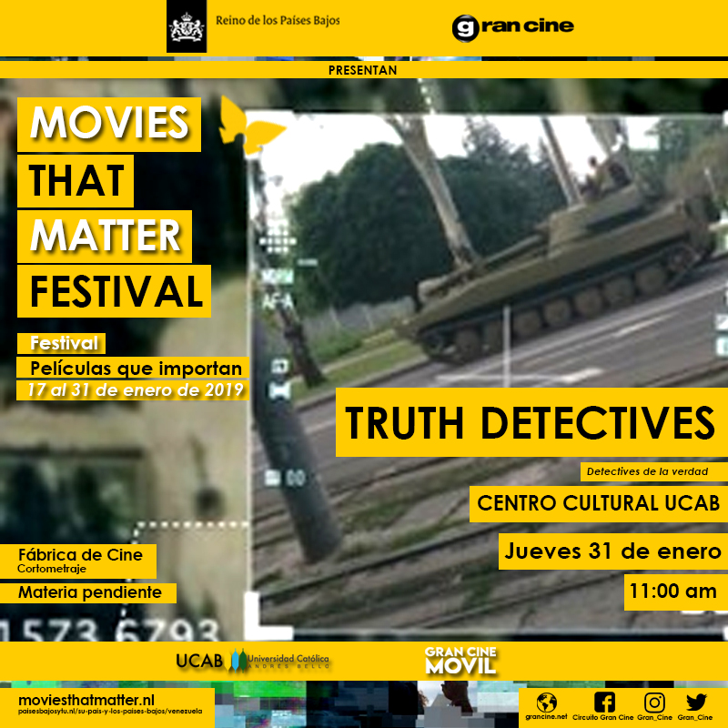Viewport: 728px width, 728px height.
Task: Click the 'MATTER' title word
Action: (x=105, y=236)
